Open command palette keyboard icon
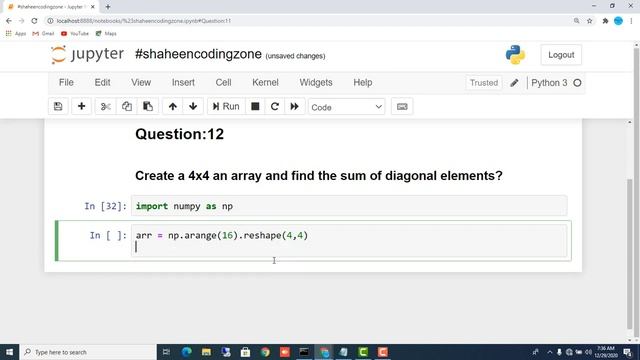Screen dimensions: 640x360 point(402,107)
